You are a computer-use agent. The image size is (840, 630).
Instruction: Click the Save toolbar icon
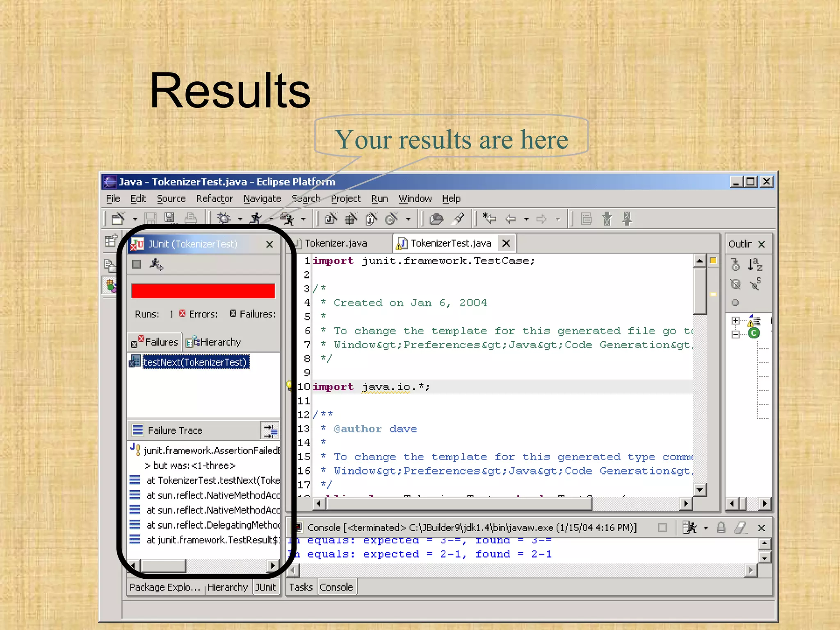pyautogui.click(x=150, y=219)
